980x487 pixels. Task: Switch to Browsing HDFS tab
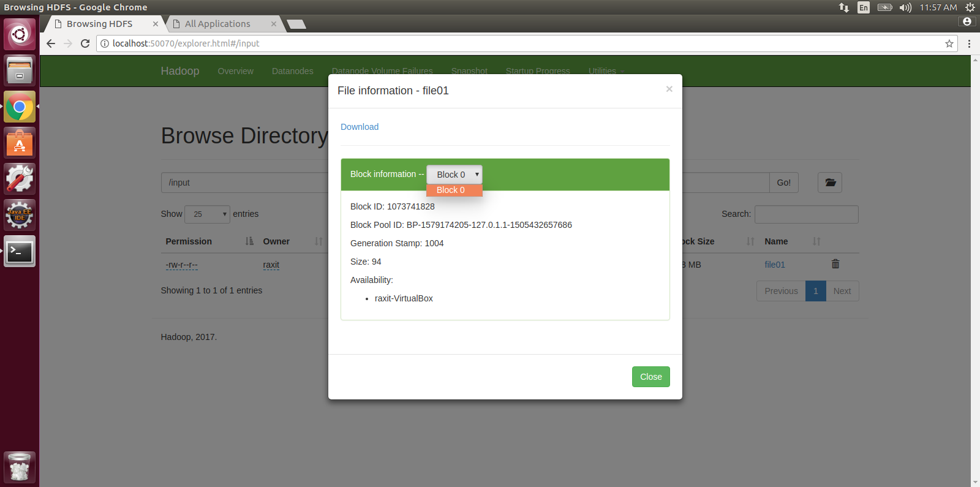click(x=99, y=24)
